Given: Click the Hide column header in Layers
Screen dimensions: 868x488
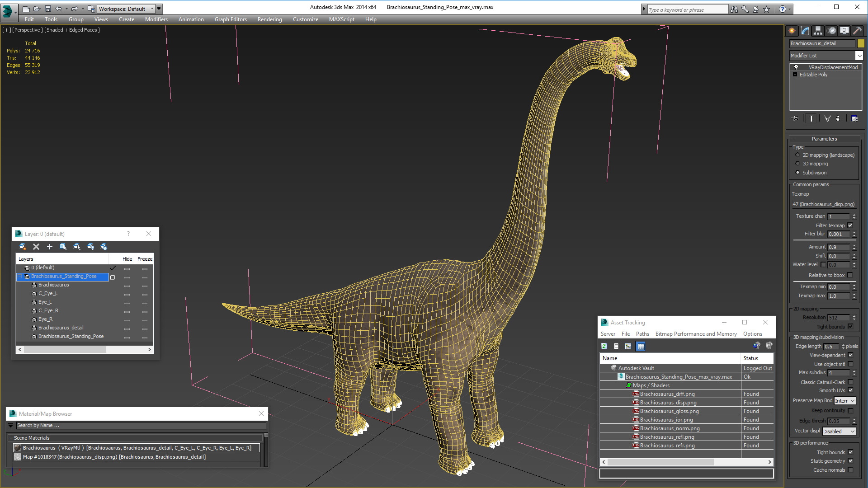Looking at the screenshot, I should [x=127, y=259].
